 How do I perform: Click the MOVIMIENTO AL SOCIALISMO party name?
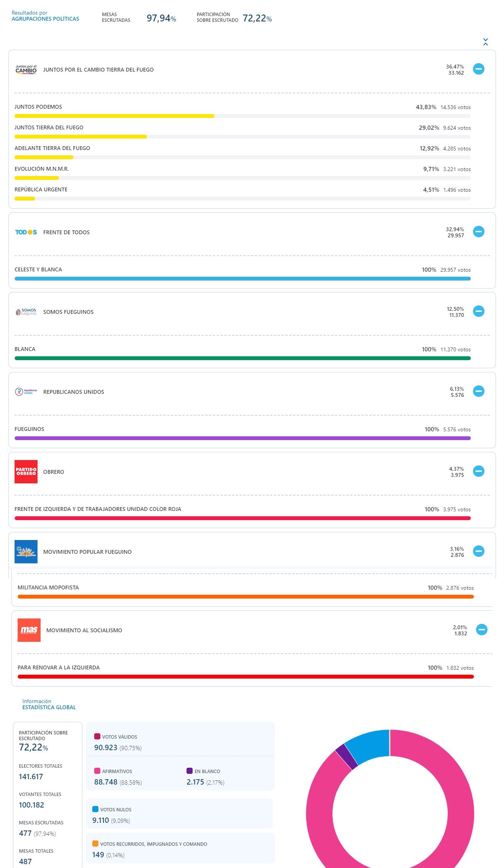(84, 630)
